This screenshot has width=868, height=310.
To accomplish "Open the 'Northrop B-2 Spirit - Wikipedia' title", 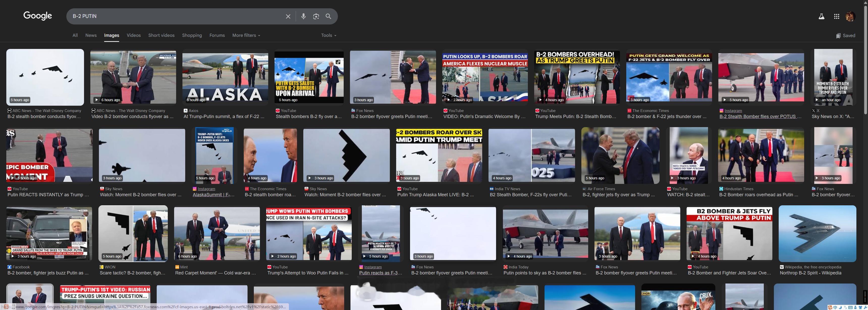I will pos(810,273).
